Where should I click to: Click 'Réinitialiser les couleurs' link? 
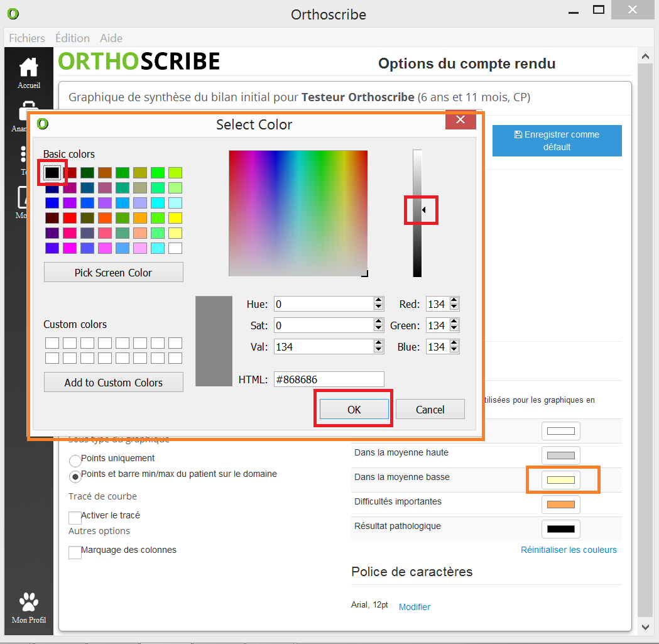[569, 550]
